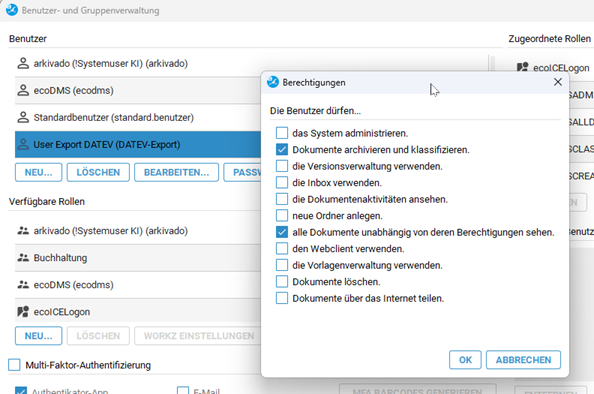This screenshot has height=394, width=594.
Task: Click ABBRECHEN to cancel permissions
Action: [x=523, y=360]
